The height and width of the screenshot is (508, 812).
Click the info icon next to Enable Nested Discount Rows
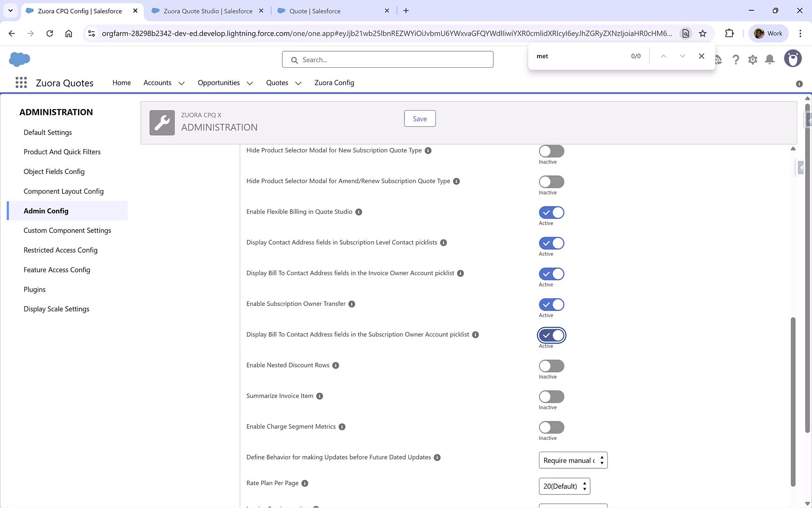336,365
